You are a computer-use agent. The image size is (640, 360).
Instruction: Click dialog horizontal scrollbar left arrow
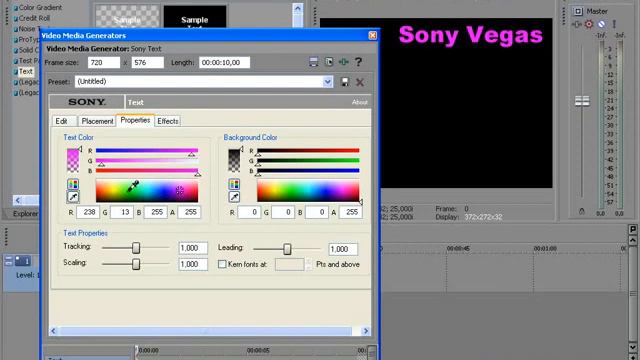point(53,331)
